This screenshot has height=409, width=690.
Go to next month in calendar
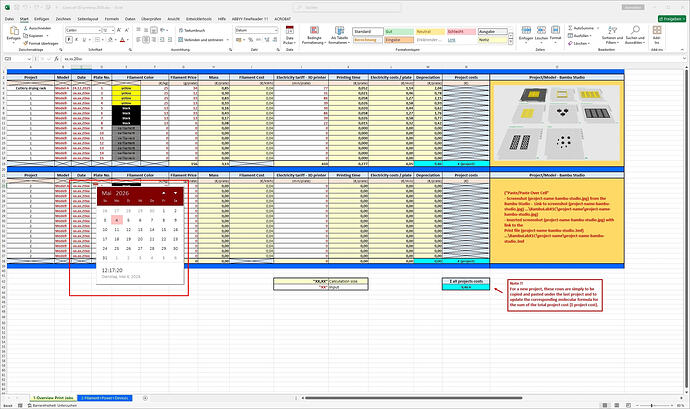[x=175, y=193]
